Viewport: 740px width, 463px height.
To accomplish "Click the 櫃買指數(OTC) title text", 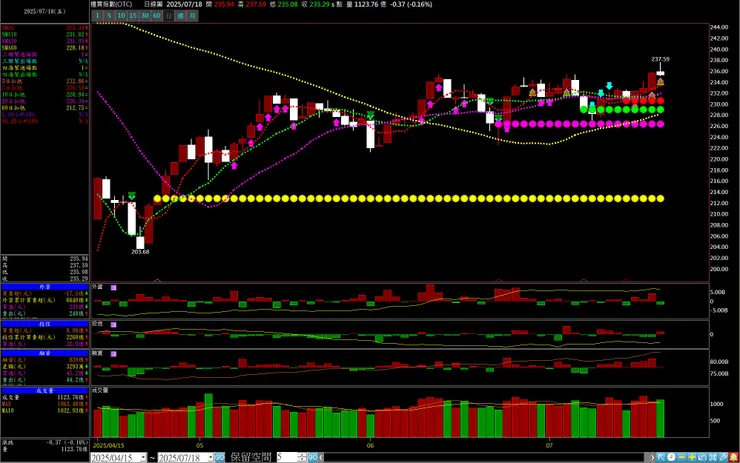I will pyautogui.click(x=111, y=4).
